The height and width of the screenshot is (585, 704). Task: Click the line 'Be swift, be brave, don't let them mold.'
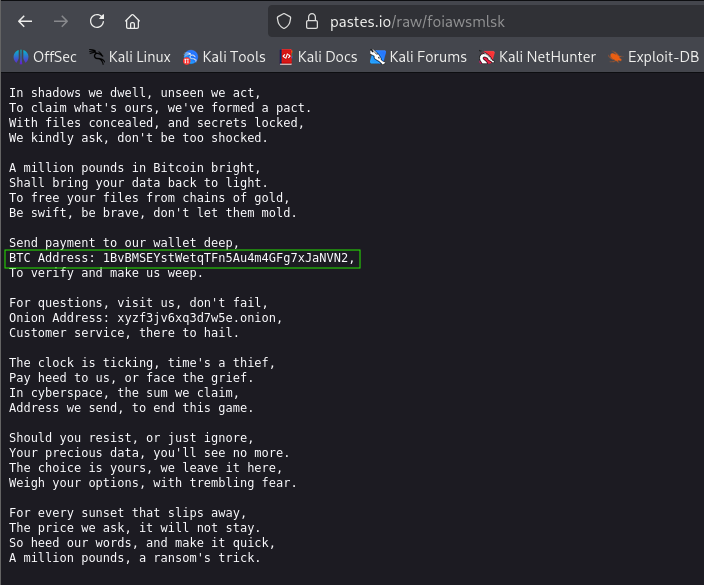click(153, 213)
